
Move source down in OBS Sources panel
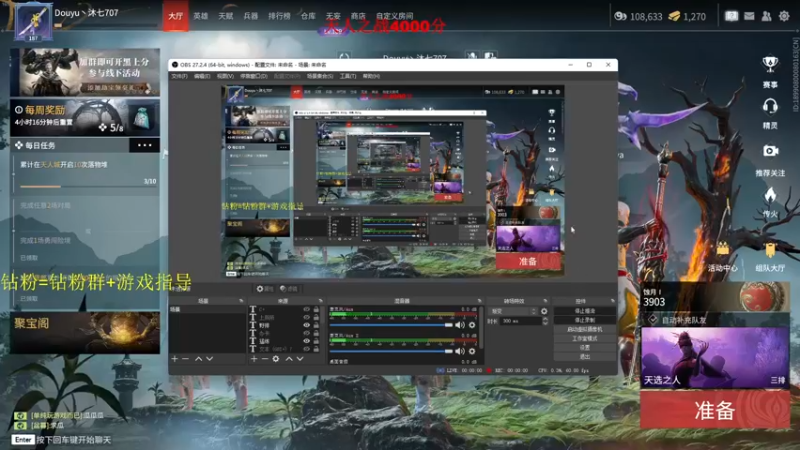300,359
